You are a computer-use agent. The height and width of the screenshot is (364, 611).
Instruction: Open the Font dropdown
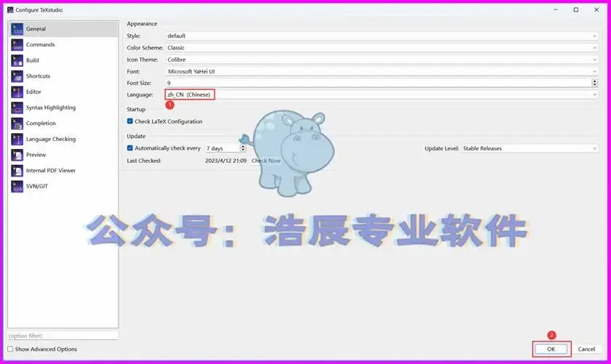point(382,72)
